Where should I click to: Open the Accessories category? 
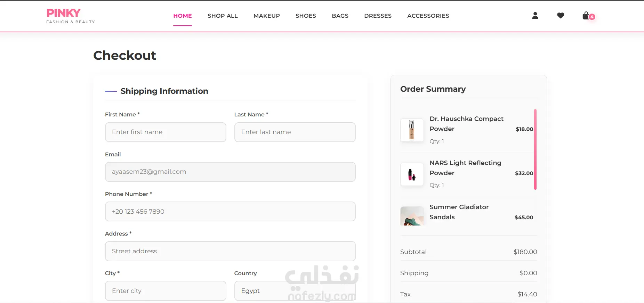(428, 16)
